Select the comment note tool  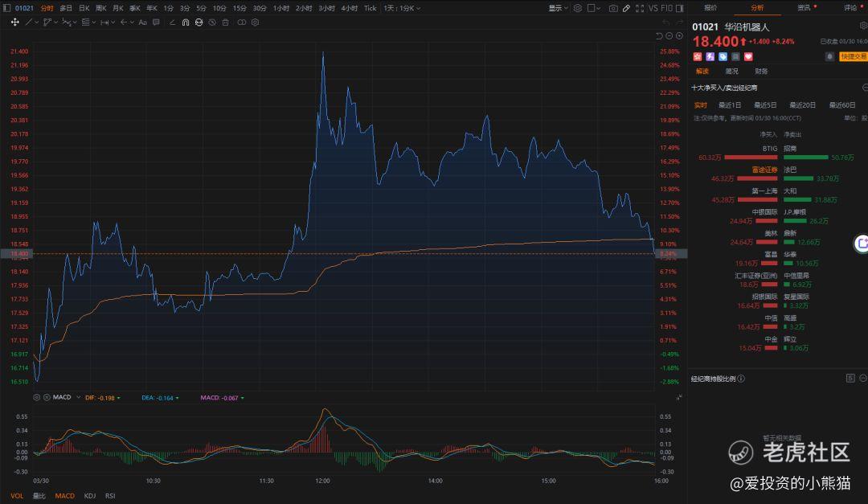click(156, 23)
